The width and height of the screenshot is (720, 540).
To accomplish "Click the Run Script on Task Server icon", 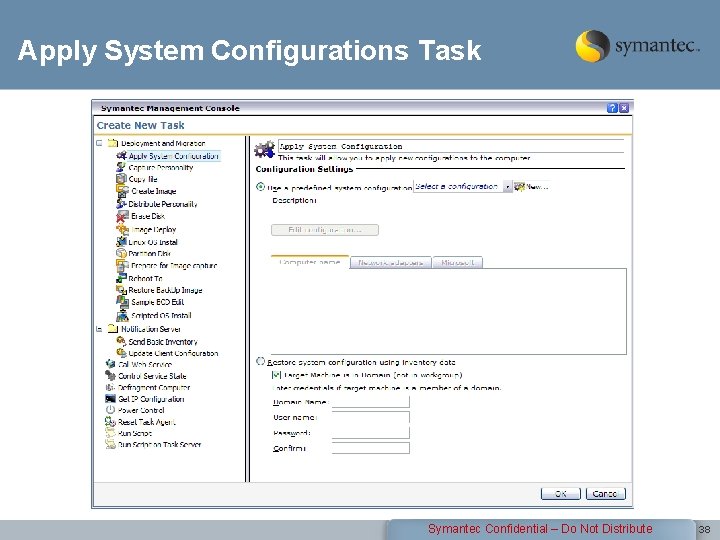I will (x=111, y=444).
